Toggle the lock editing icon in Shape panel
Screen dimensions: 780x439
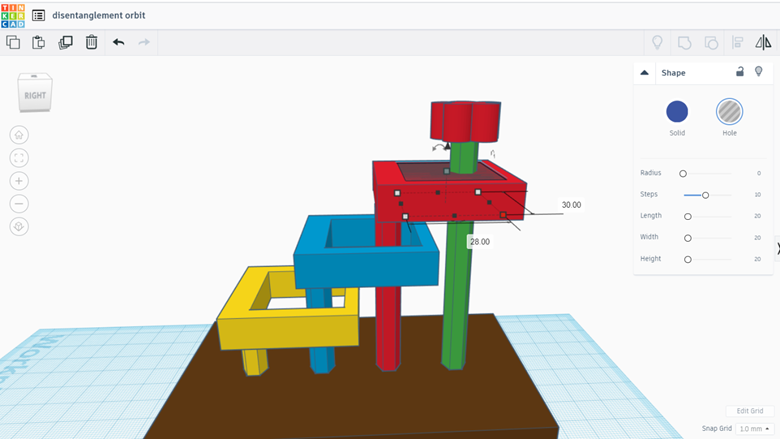(x=740, y=72)
